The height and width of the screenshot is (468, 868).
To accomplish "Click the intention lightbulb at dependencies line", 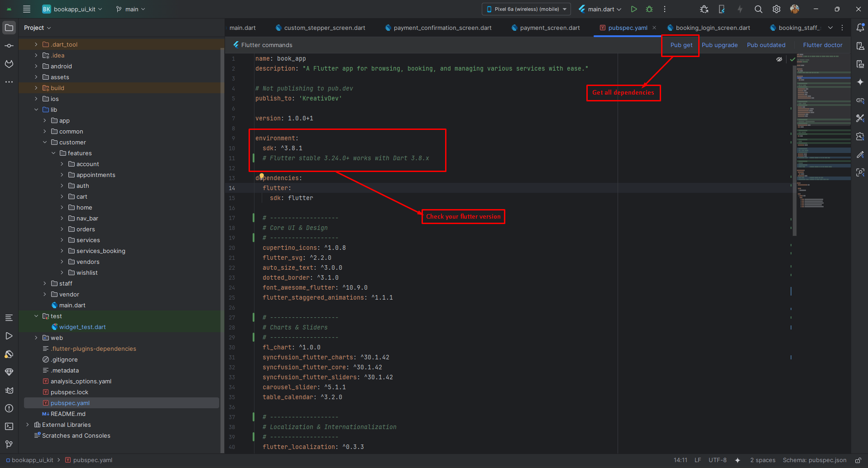I will click(261, 177).
